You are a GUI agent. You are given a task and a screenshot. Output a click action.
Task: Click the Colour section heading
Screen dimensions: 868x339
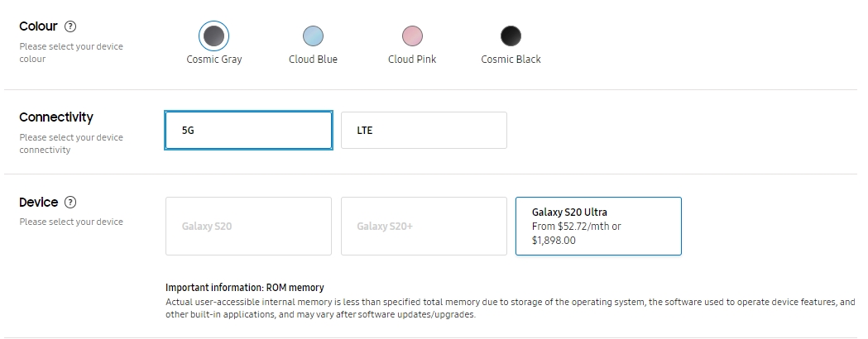[x=38, y=26]
